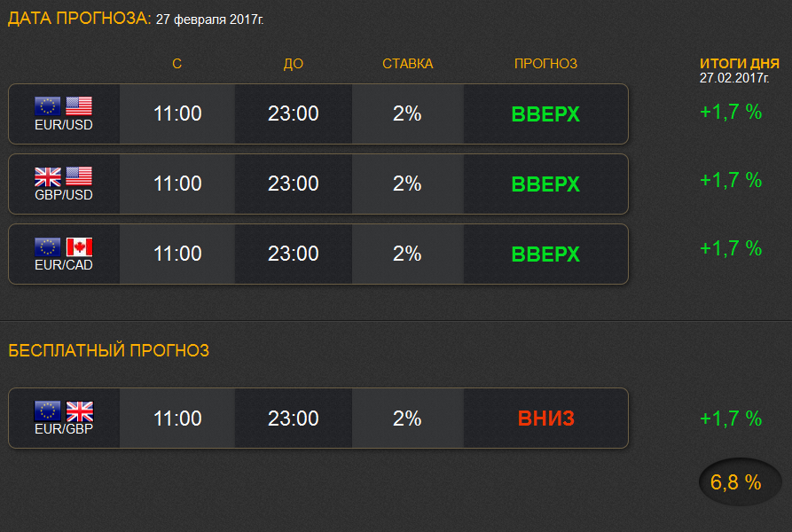Click the 23:00 end time for EUR/CAD
Viewport: 792px width, 532px height.
point(293,254)
